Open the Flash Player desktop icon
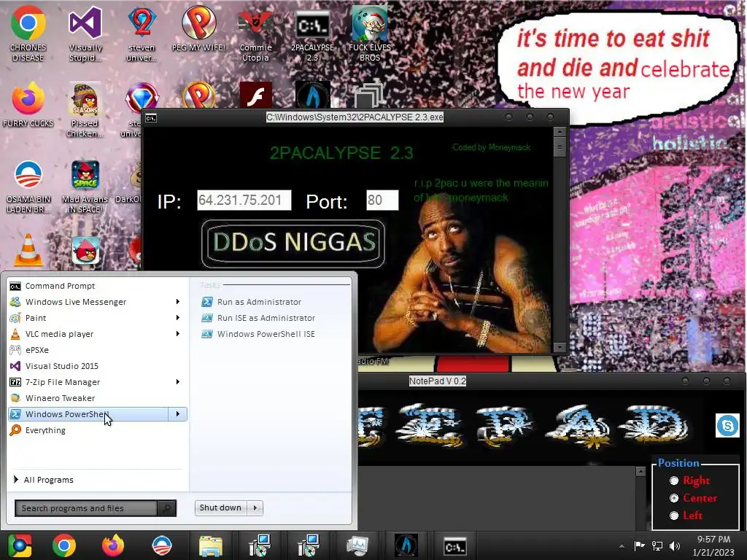The width and height of the screenshot is (747, 560). (256, 95)
